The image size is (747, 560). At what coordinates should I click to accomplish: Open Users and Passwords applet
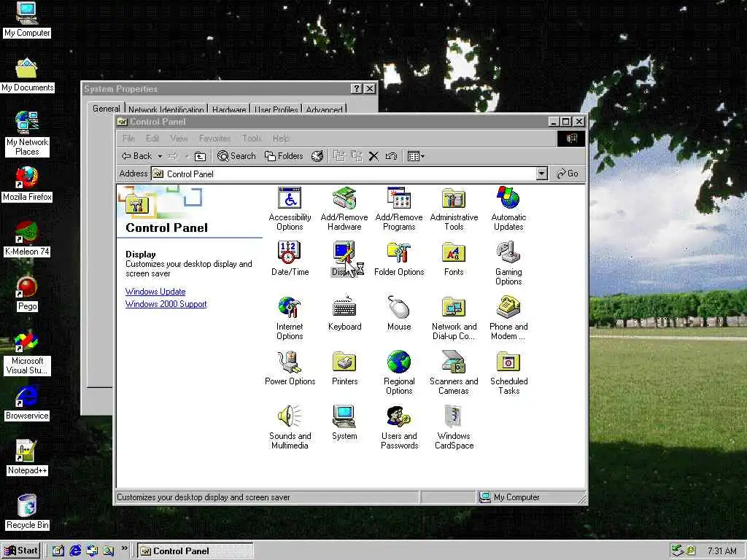(399, 427)
